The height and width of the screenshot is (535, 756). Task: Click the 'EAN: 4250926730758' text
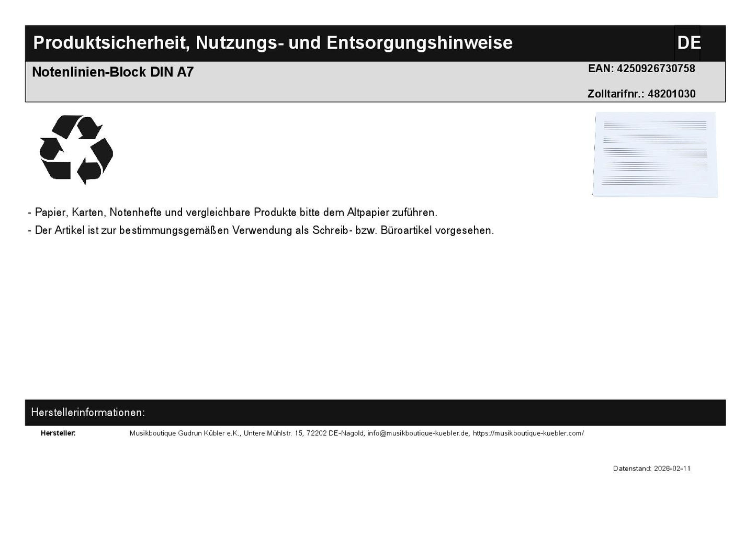(641, 69)
